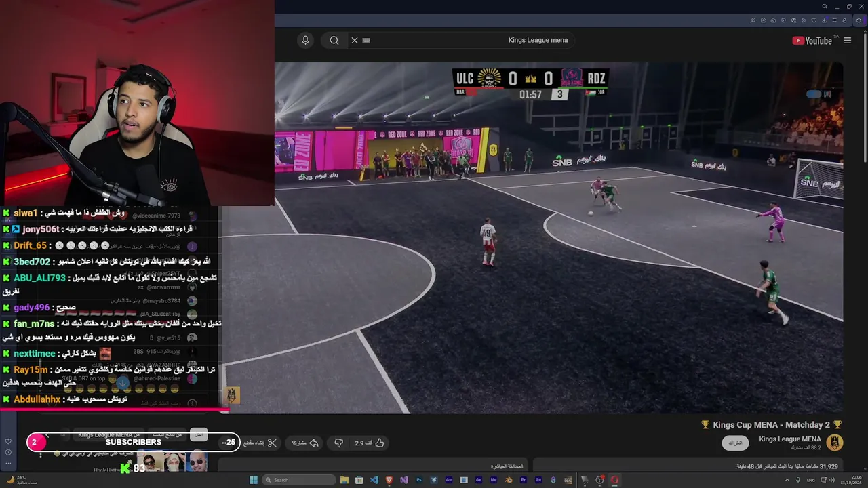Click the create clip scissors button
Image resolution: width=868 pixels, height=488 pixels.
click(x=261, y=443)
